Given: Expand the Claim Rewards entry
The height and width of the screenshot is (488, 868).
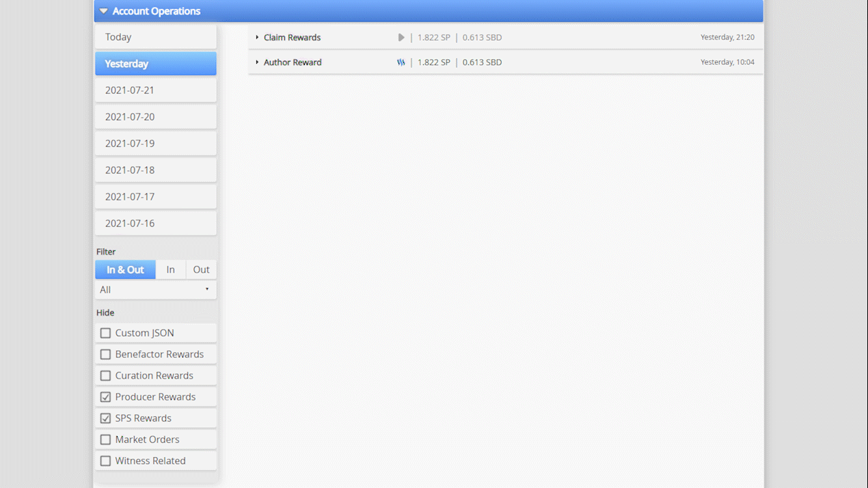Looking at the screenshot, I should pyautogui.click(x=257, y=38).
